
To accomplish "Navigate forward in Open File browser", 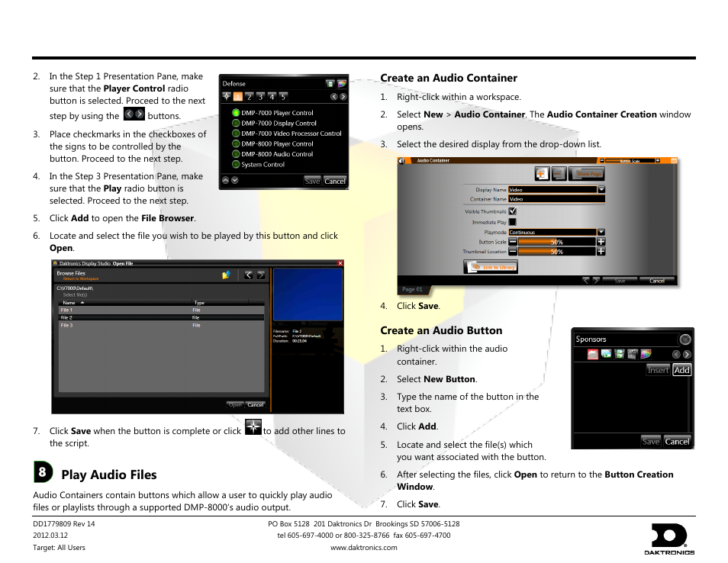I will (x=261, y=275).
